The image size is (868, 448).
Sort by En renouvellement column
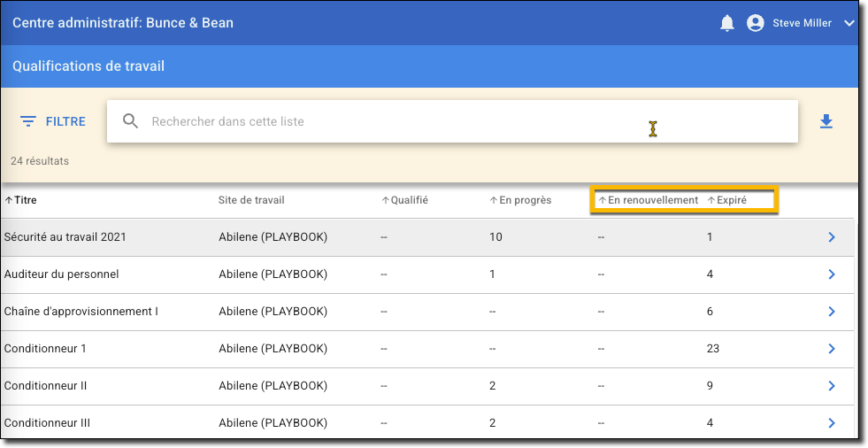point(649,200)
